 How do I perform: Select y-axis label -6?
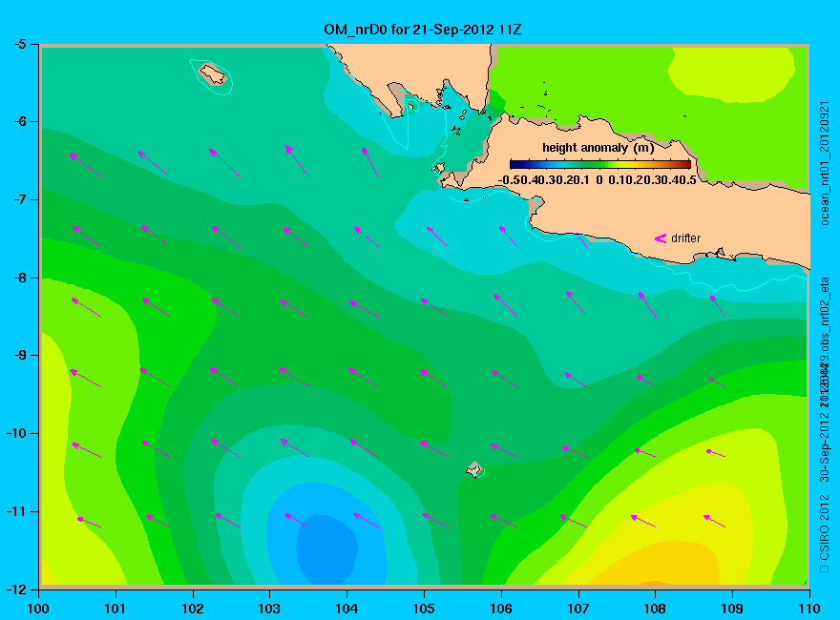(x=20, y=122)
